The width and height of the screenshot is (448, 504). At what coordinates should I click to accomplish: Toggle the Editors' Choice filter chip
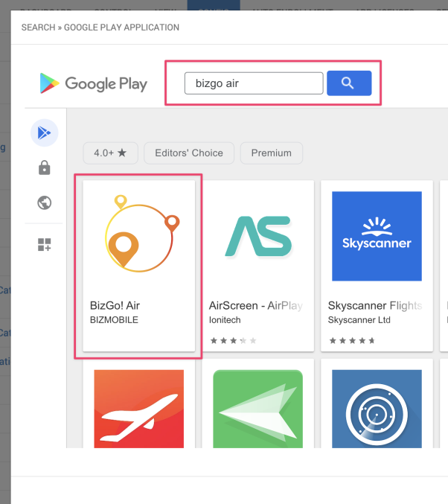(189, 153)
